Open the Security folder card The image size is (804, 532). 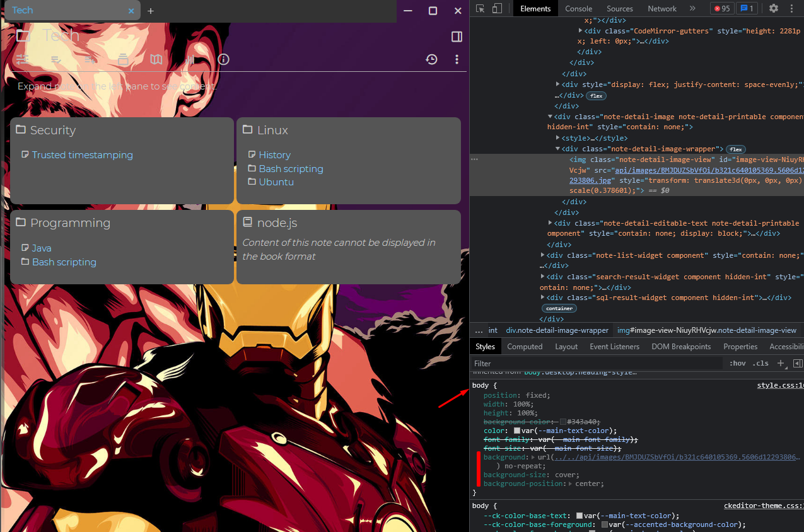53,130
